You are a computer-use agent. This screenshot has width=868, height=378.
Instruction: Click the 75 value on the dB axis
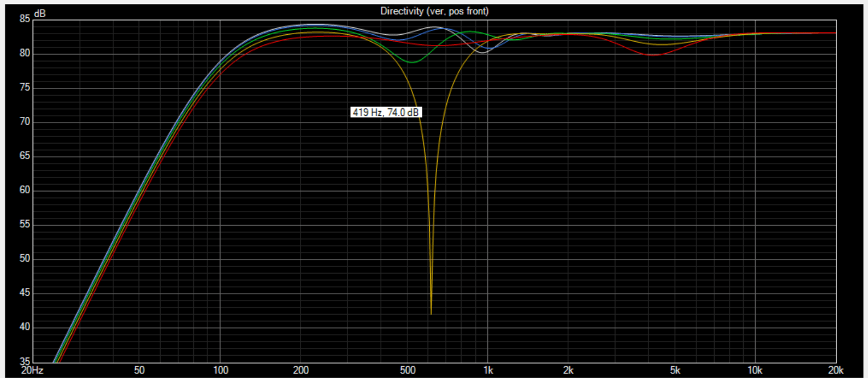26,88
